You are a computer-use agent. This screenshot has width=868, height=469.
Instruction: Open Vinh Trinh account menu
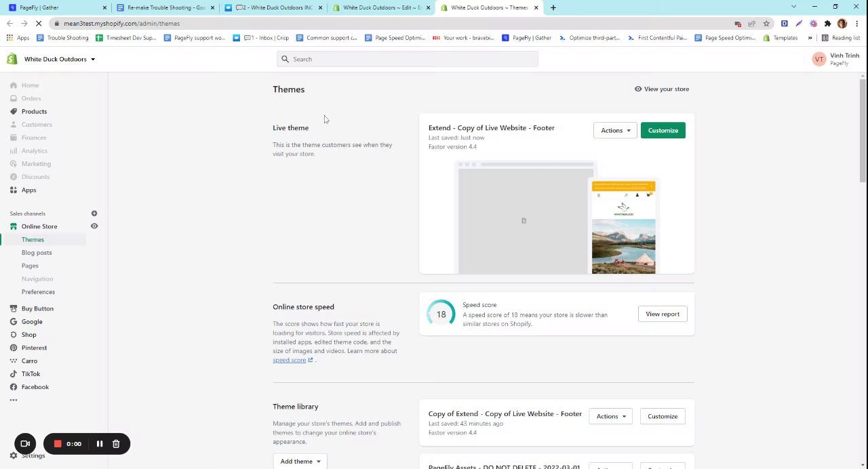pyautogui.click(x=835, y=59)
